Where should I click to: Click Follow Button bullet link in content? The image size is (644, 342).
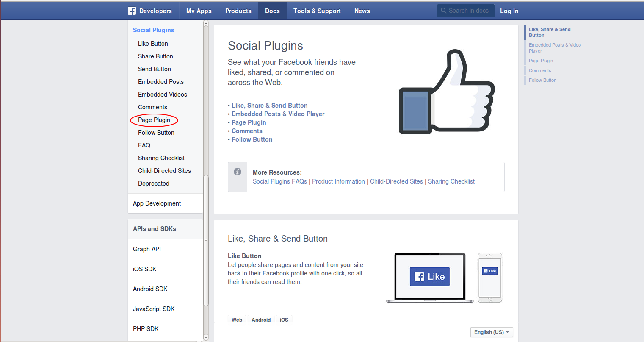[x=252, y=139]
